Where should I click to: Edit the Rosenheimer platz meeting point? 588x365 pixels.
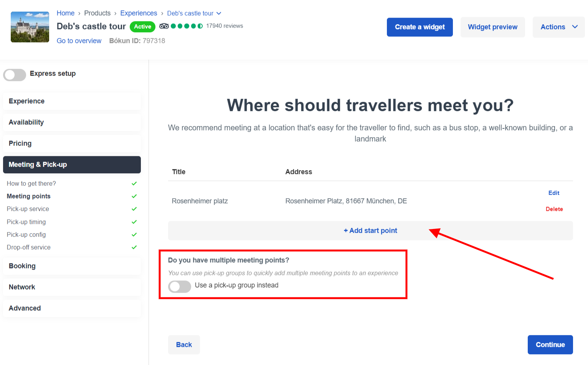[554, 193]
